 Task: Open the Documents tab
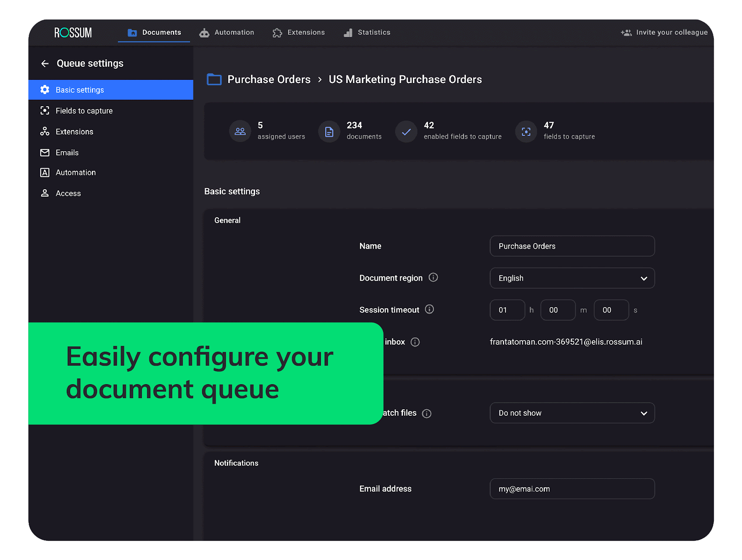pyautogui.click(x=154, y=32)
